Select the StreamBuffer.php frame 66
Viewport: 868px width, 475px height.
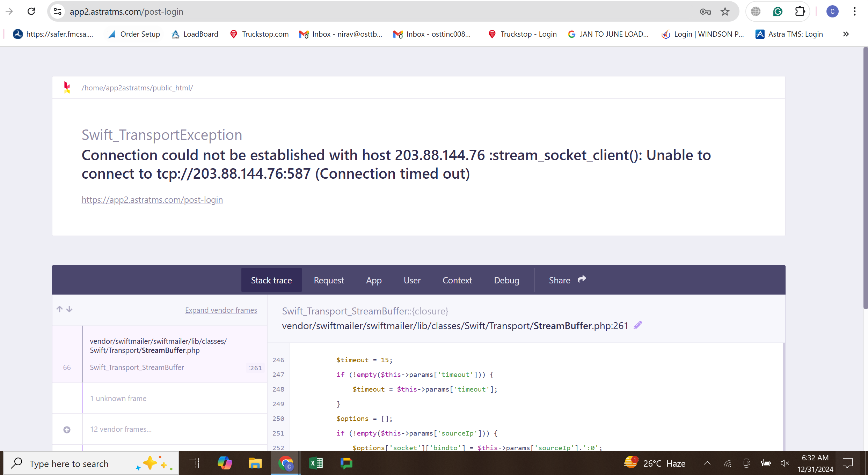pos(160,354)
